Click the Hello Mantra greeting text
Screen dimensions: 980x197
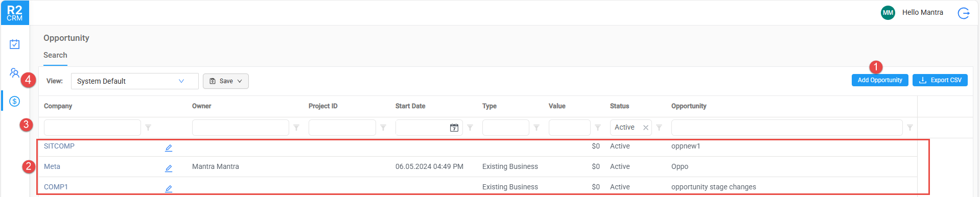tap(923, 12)
